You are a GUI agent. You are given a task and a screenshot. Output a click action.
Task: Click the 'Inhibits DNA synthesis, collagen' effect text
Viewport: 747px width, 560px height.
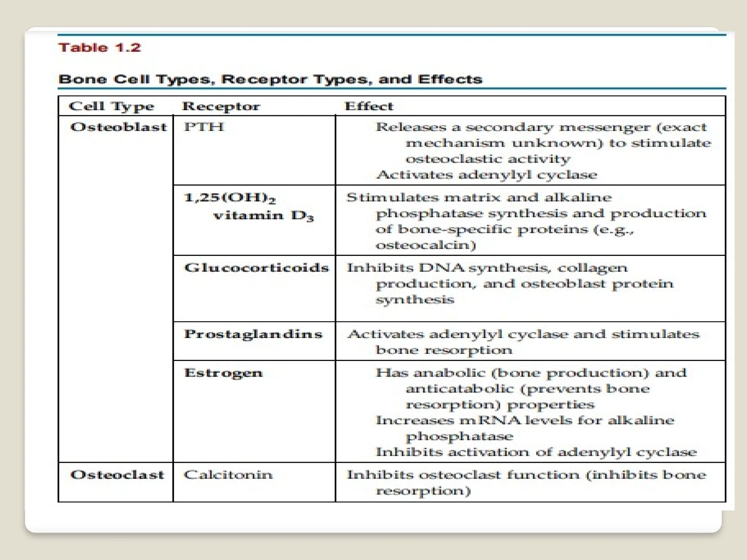pos(487,268)
